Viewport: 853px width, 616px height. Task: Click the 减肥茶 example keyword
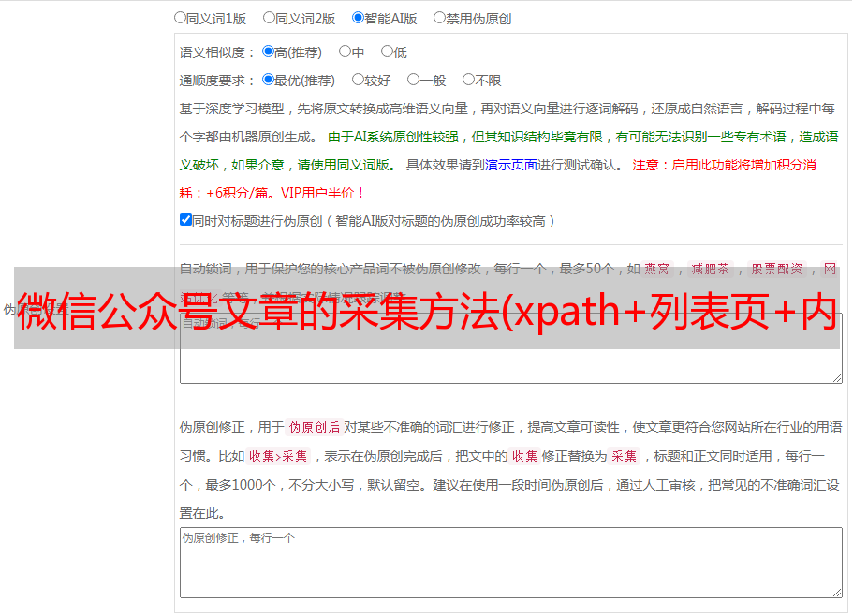pyautogui.click(x=710, y=269)
